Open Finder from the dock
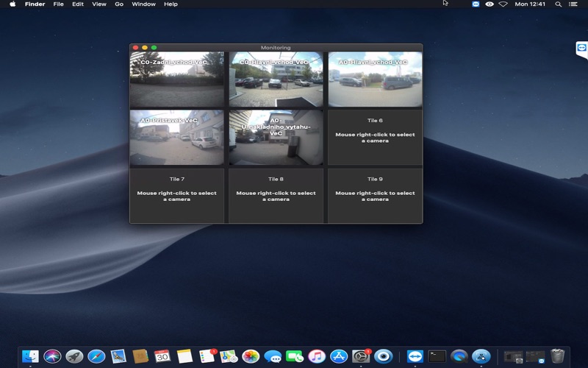The height and width of the screenshot is (368, 588). pos(30,356)
